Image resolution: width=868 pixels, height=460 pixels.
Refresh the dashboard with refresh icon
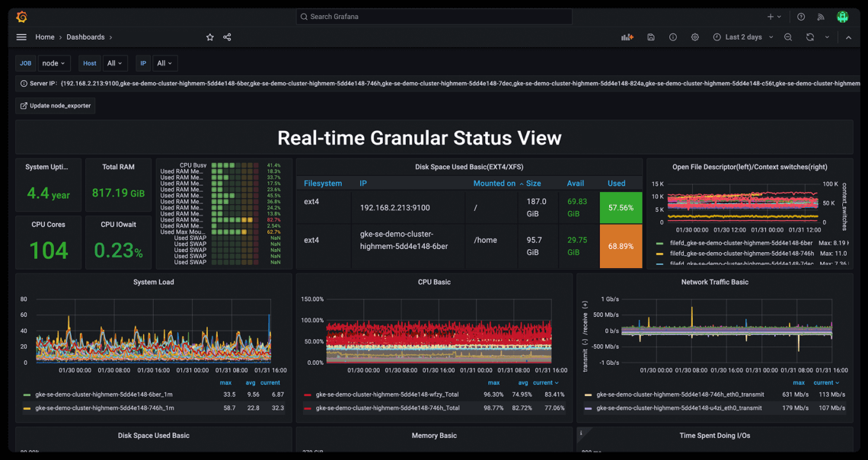click(x=809, y=37)
